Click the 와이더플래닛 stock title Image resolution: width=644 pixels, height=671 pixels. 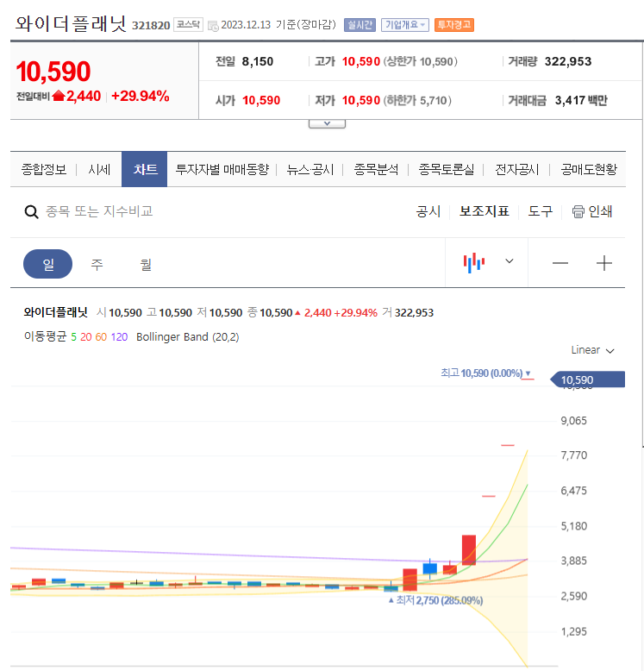pyautogui.click(x=71, y=23)
